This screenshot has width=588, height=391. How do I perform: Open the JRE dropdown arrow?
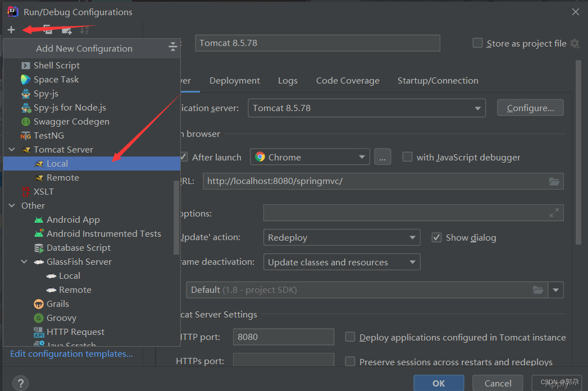pyautogui.click(x=556, y=290)
